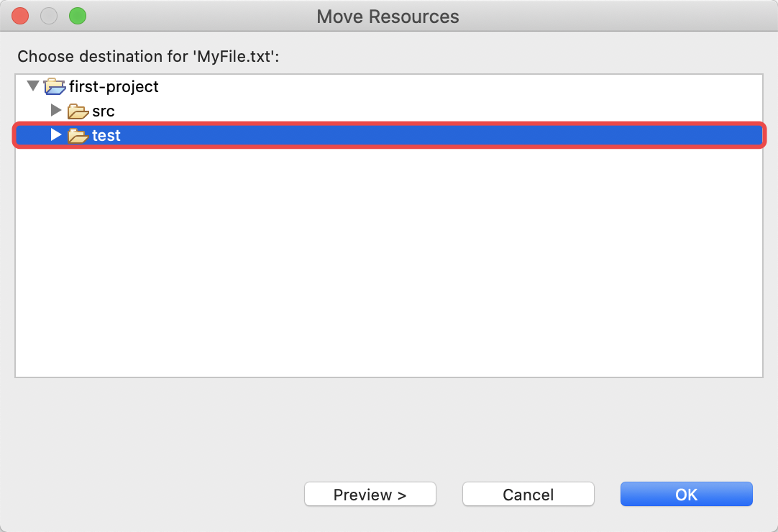This screenshot has height=532, width=778.
Task: Click the Move Resources title bar text
Action: (x=388, y=17)
